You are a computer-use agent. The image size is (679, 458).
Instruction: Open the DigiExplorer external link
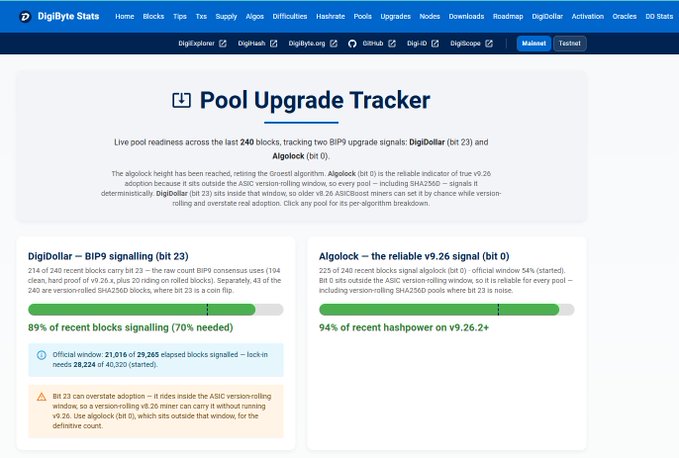click(196, 43)
